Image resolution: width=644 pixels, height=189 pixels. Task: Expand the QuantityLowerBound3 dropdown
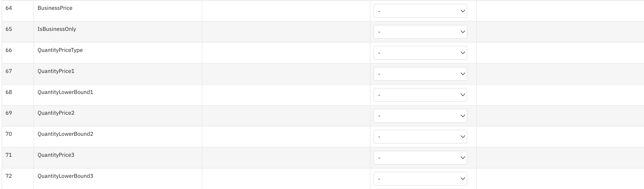click(x=420, y=179)
